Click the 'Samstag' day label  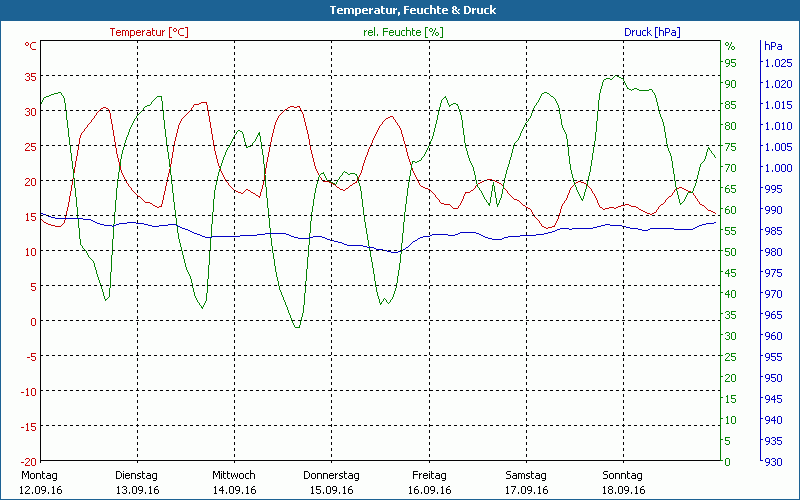point(526,476)
